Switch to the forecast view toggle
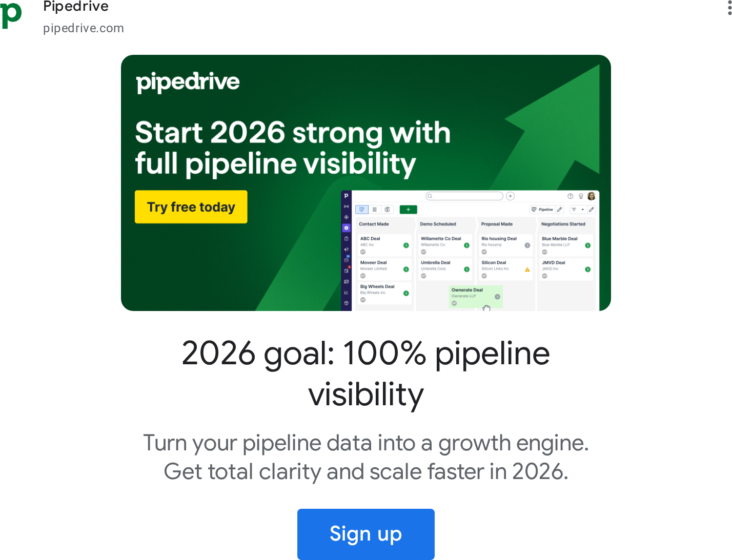 coord(388,210)
